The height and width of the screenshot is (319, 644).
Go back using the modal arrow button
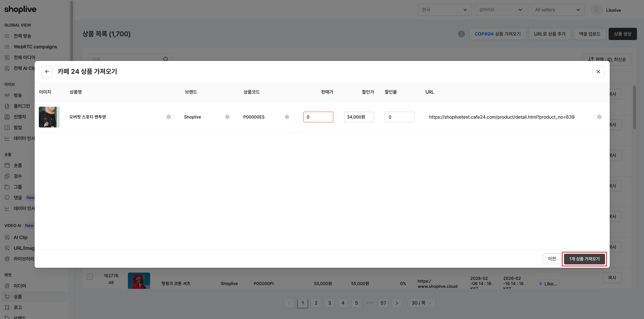47,72
